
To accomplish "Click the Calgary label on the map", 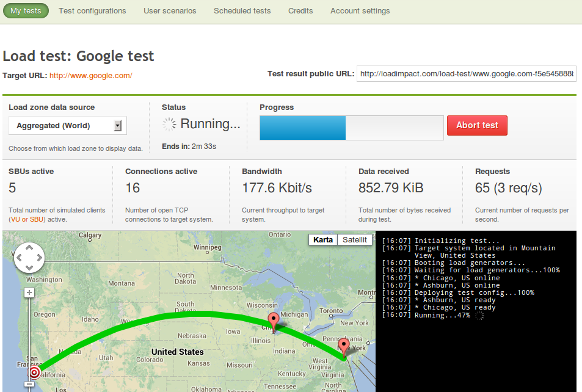I will 90,235.
